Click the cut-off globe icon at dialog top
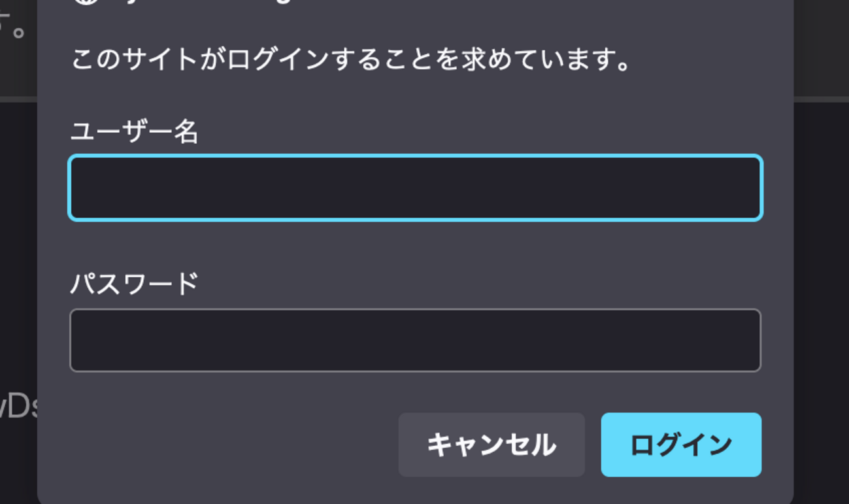 [x=86, y=2]
